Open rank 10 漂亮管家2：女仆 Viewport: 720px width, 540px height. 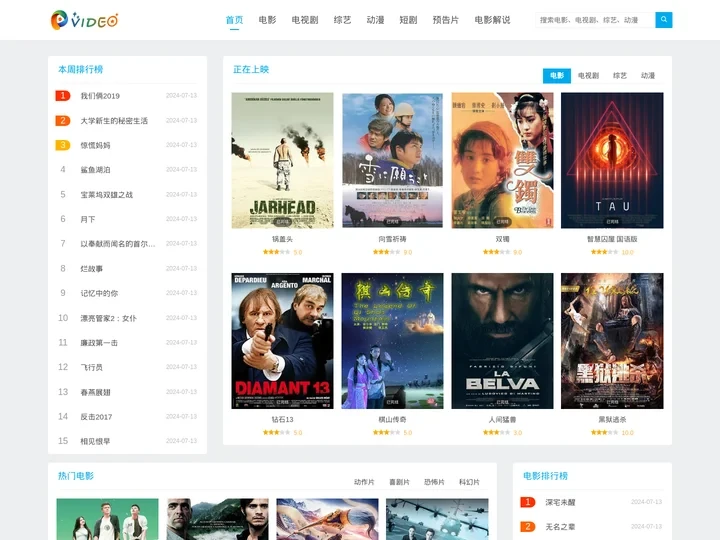click(x=108, y=318)
